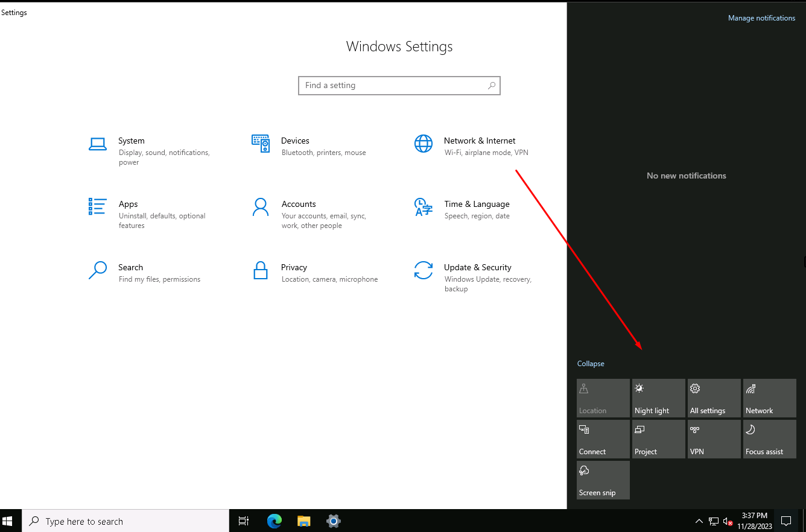Open Network & Internet settings
Screen dimensions: 806x532
[x=479, y=141]
